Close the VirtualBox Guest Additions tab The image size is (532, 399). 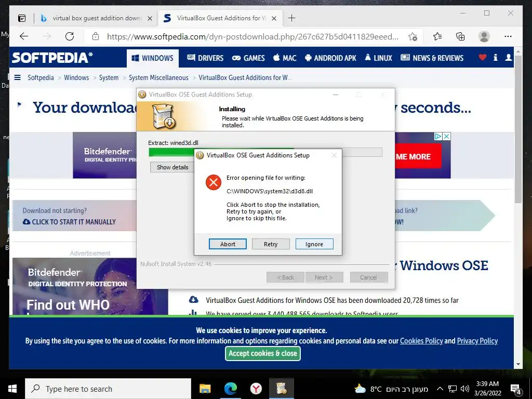click(274, 18)
